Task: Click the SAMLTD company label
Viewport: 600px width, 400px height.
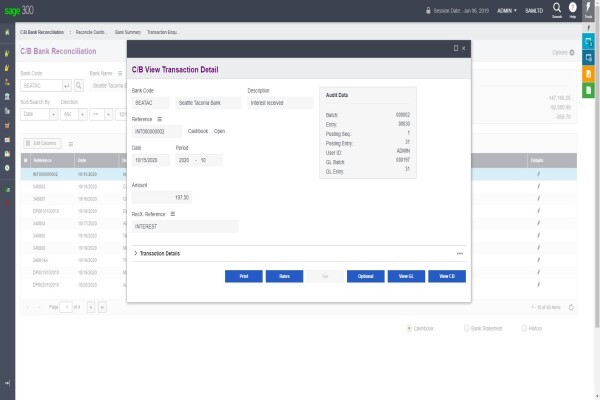Action: [x=534, y=11]
